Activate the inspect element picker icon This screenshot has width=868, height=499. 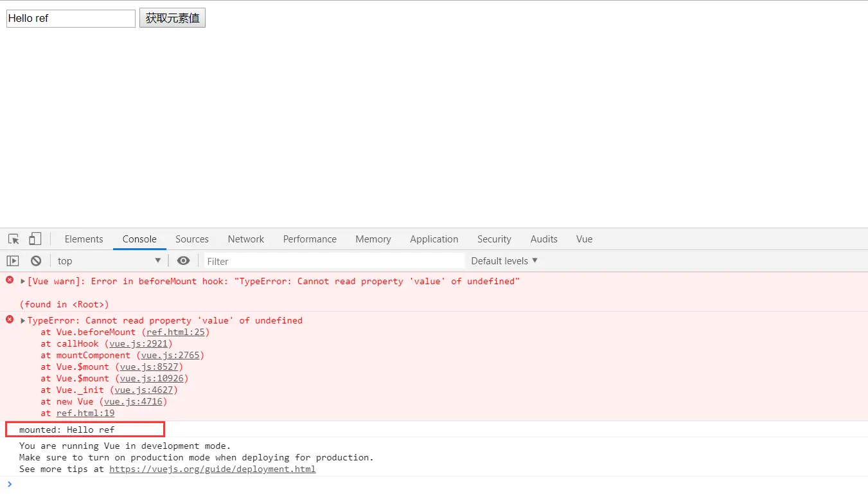[x=13, y=239]
